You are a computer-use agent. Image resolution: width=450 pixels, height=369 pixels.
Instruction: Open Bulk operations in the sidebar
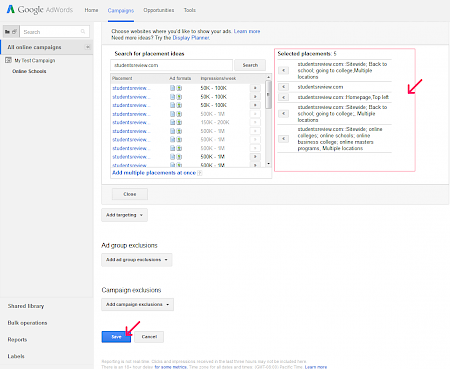click(x=27, y=323)
